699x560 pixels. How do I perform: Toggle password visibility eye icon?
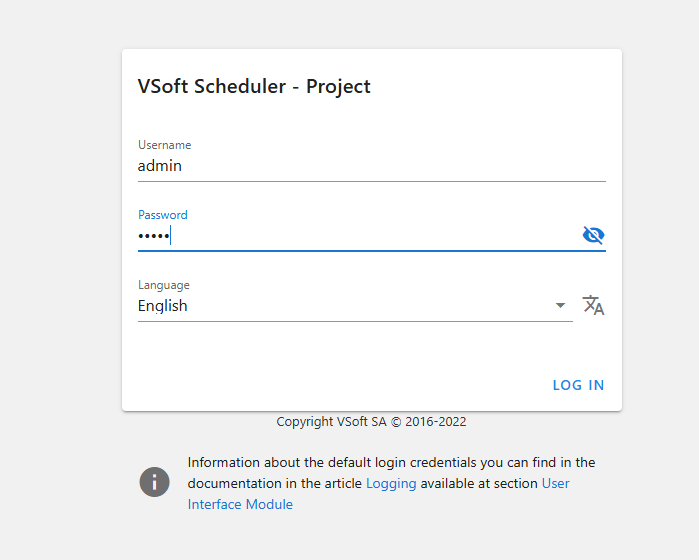(x=593, y=235)
